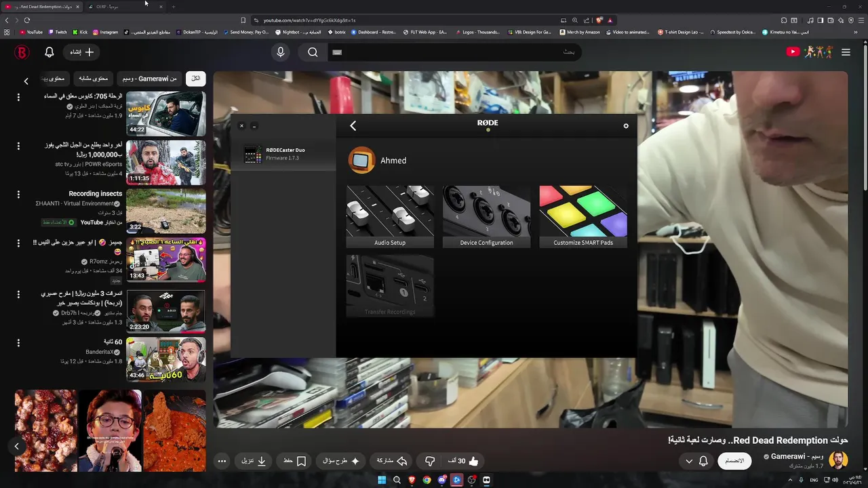Open Device Configuration tile

(486, 217)
